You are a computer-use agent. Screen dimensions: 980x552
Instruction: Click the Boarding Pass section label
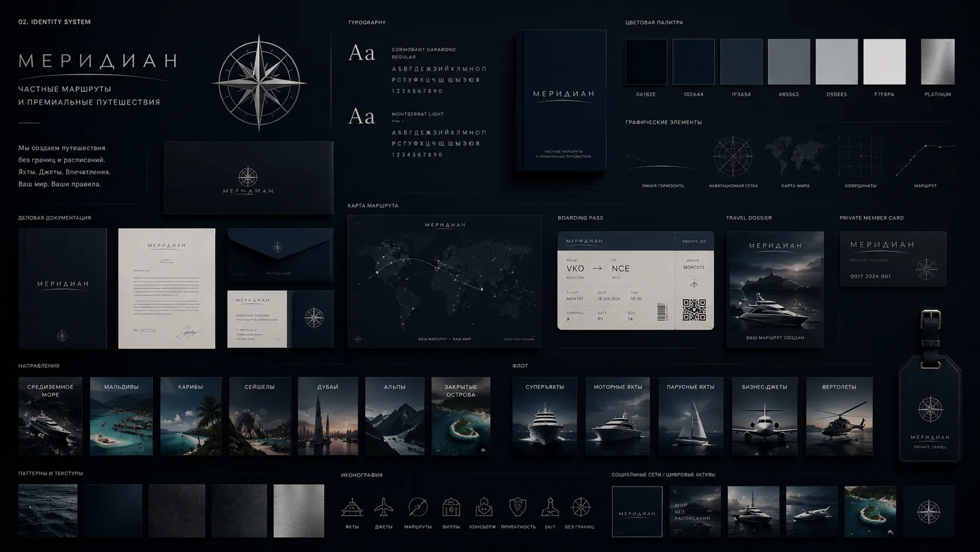[580, 218]
